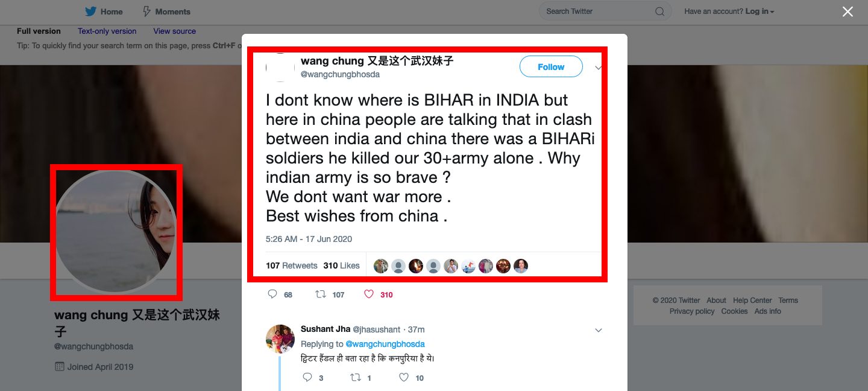Click the reply bubble icon with 68
The width and height of the screenshot is (868, 391).
tap(272, 294)
